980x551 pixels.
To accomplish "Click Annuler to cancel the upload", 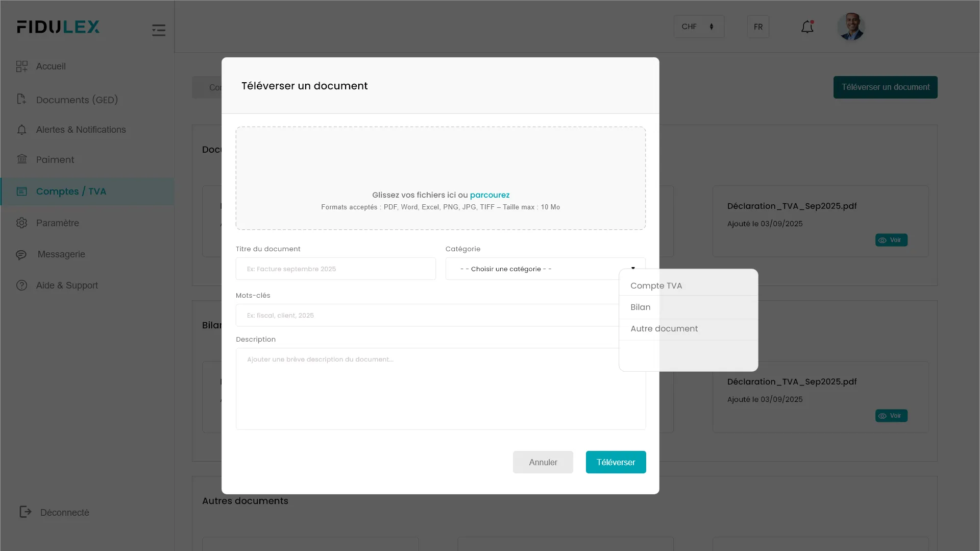I will coord(543,462).
